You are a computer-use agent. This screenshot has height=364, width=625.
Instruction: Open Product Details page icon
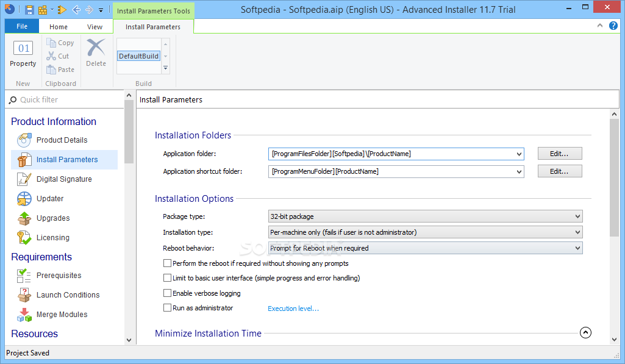pyautogui.click(x=24, y=140)
